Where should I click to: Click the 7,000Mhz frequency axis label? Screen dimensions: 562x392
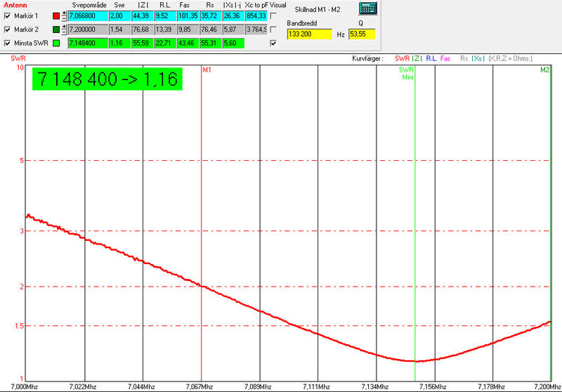point(25,387)
